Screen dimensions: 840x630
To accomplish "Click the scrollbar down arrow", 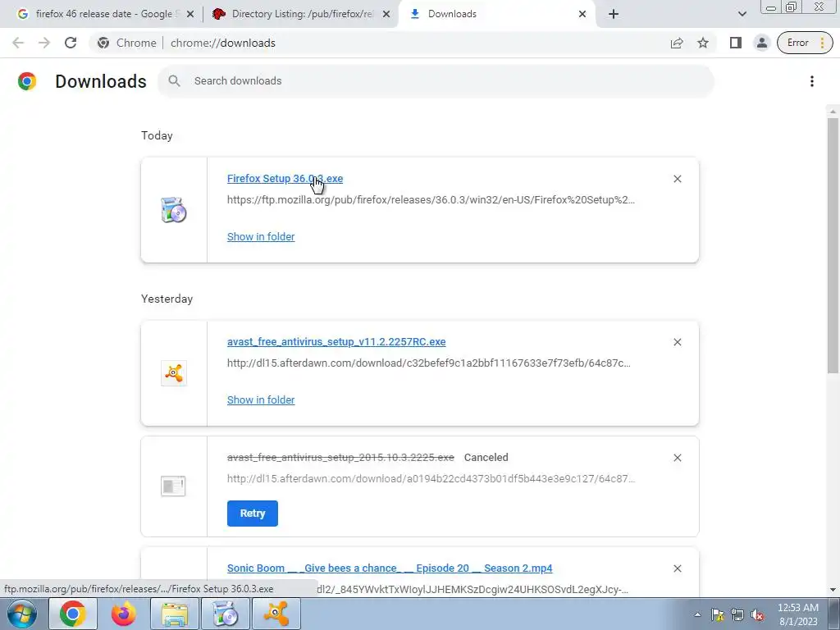I will tap(833, 590).
